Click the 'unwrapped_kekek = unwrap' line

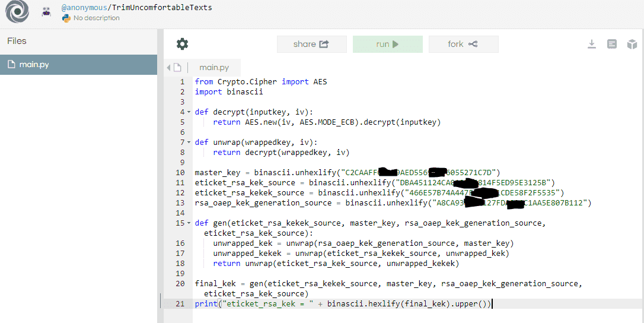click(361, 254)
